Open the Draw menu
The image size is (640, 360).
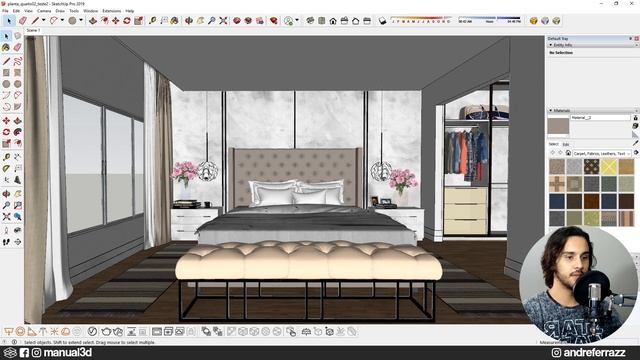coord(60,11)
